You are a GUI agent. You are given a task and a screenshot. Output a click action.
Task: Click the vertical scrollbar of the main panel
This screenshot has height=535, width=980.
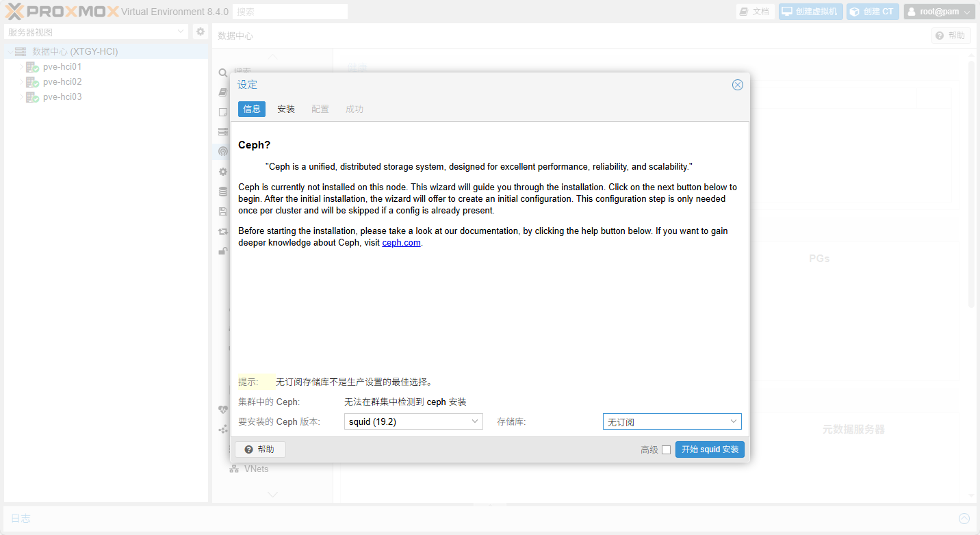pyautogui.click(x=971, y=185)
